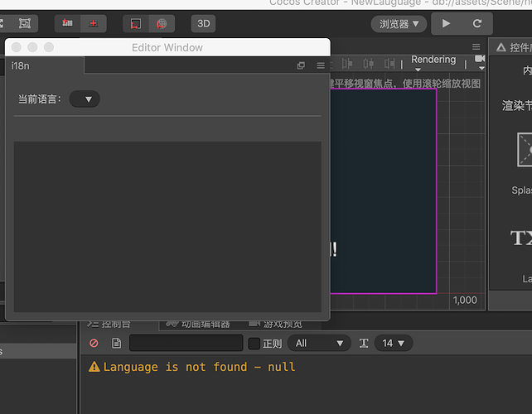Open the 当前语言 language dropdown
This screenshot has width=532, height=414.
(x=85, y=99)
